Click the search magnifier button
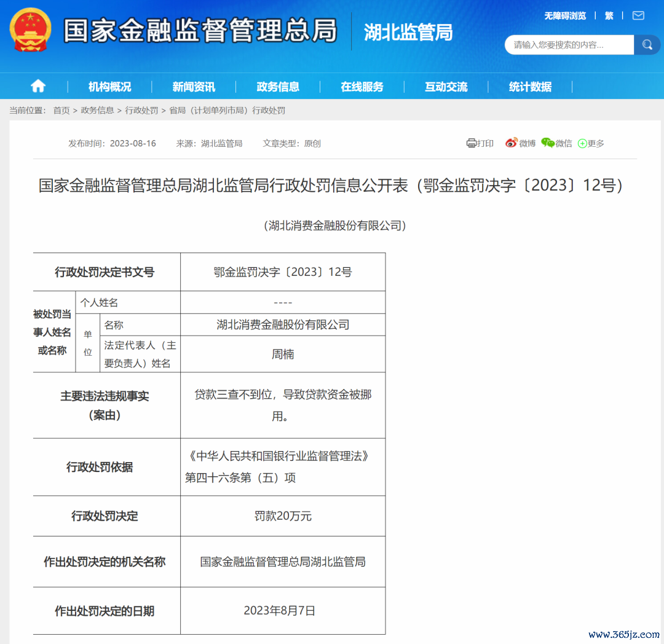Screen dimensions: 664x644 (647, 45)
